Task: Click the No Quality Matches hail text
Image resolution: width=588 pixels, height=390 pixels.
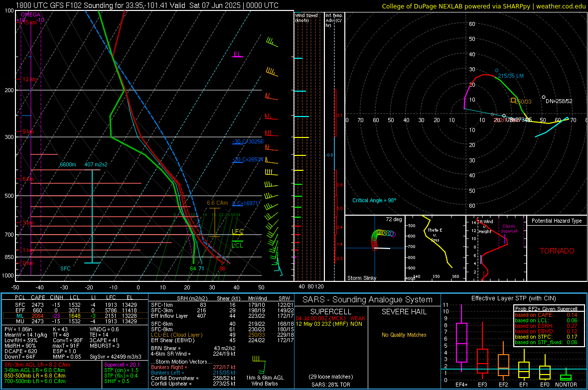Action: click(404, 335)
